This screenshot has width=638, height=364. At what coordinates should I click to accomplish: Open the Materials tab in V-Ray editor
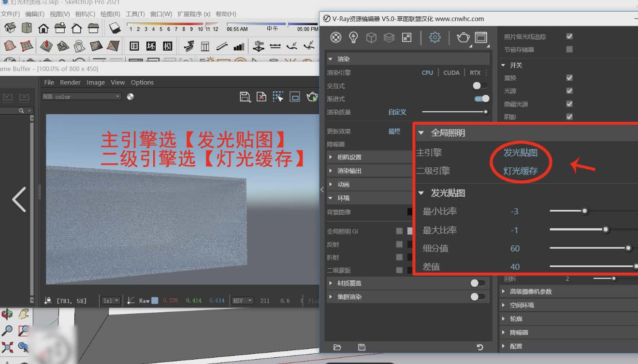pyautogui.click(x=336, y=38)
